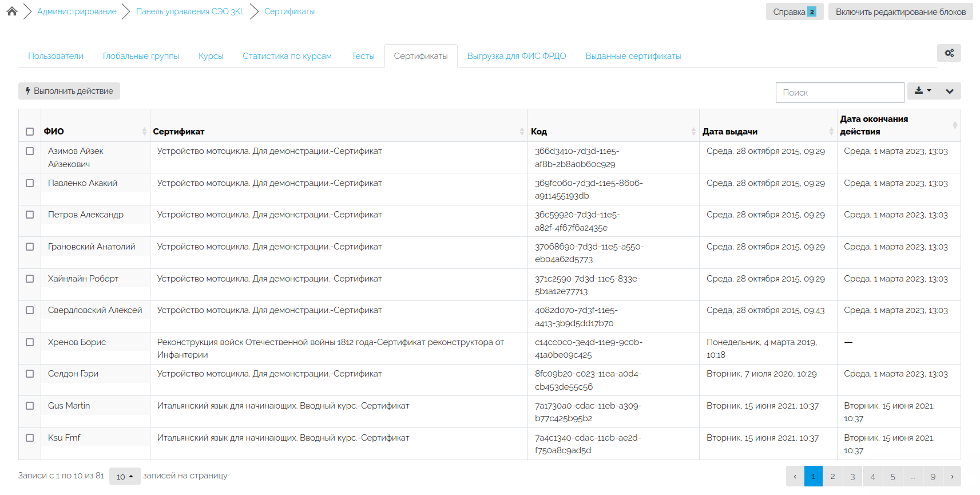Click current page 1 button

[813, 477]
